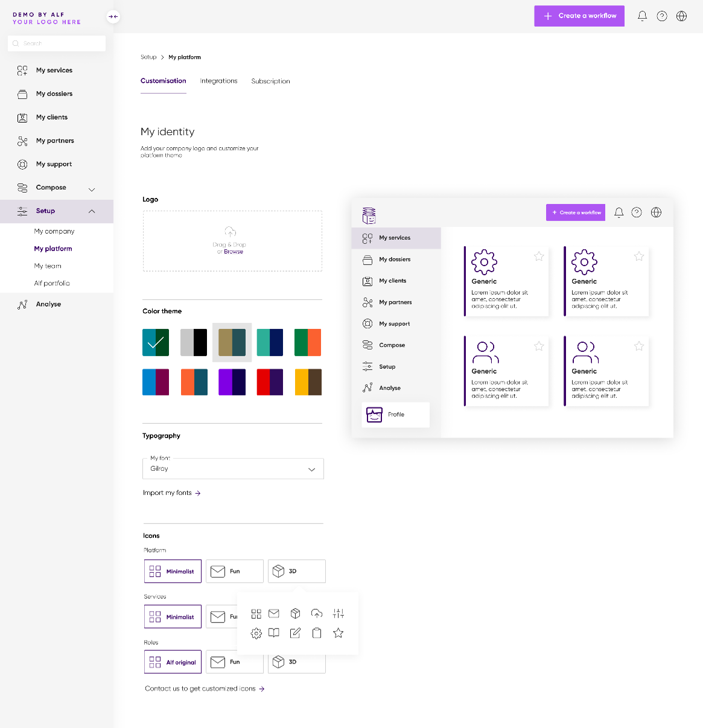The height and width of the screenshot is (728, 703).
Task: Select Minimalist platform icon style
Action: (173, 571)
